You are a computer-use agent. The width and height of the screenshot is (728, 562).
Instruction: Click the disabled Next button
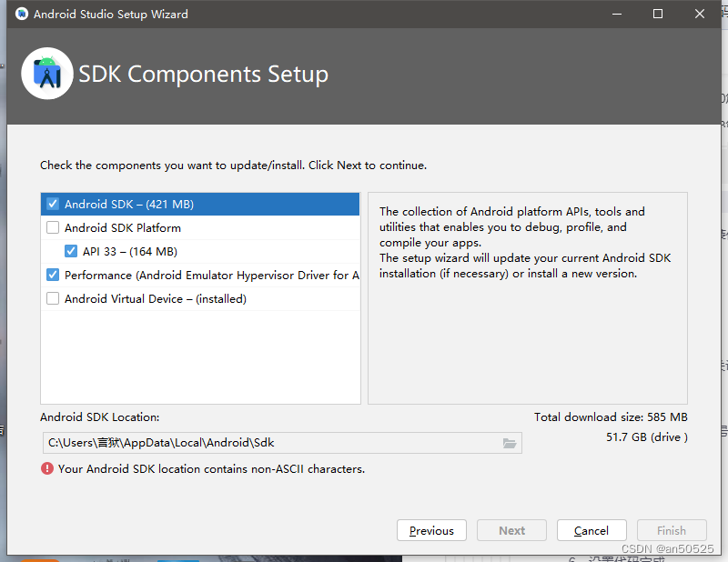pyautogui.click(x=511, y=530)
